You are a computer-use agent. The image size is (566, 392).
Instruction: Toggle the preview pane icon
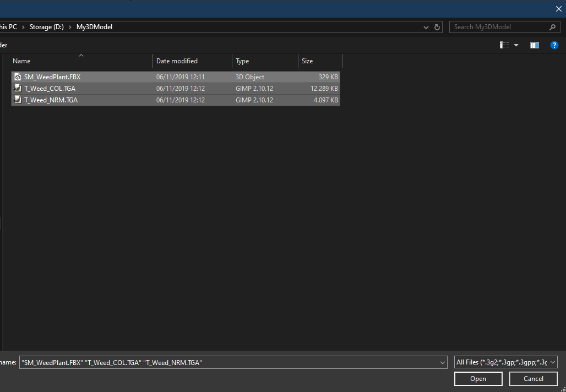coord(534,45)
